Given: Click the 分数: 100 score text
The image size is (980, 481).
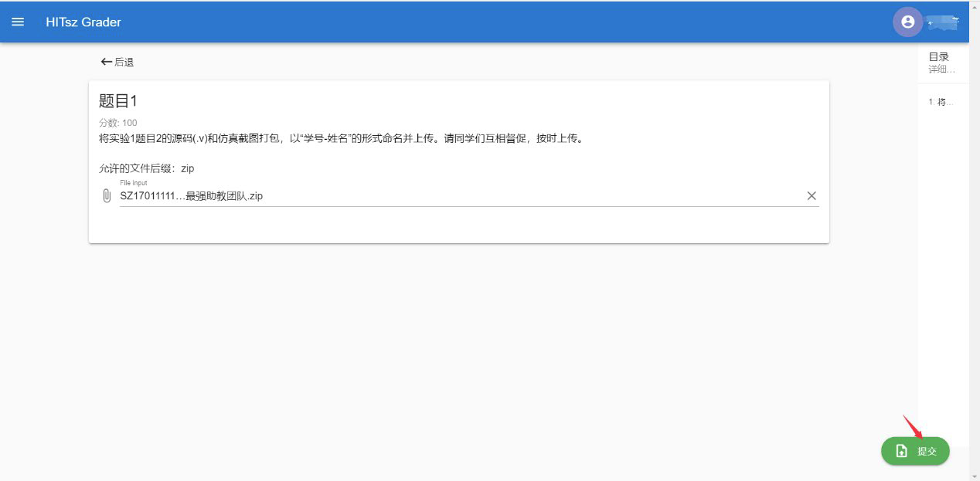Looking at the screenshot, I should pos(118,123).
